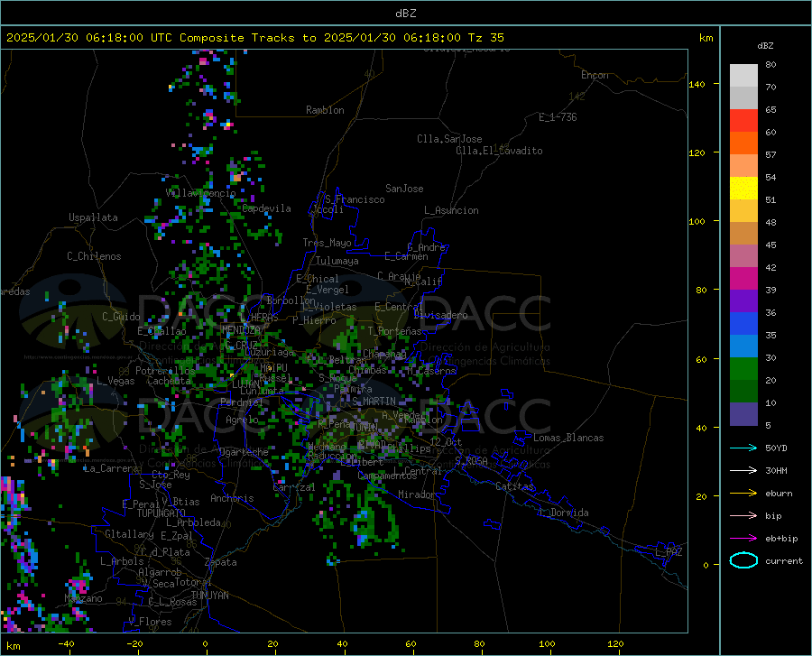The width and height of the screenshot is (812, 656).
Task: Click the Divisadero label on the map
Action: pyautogui.click(x=440, y=315)
